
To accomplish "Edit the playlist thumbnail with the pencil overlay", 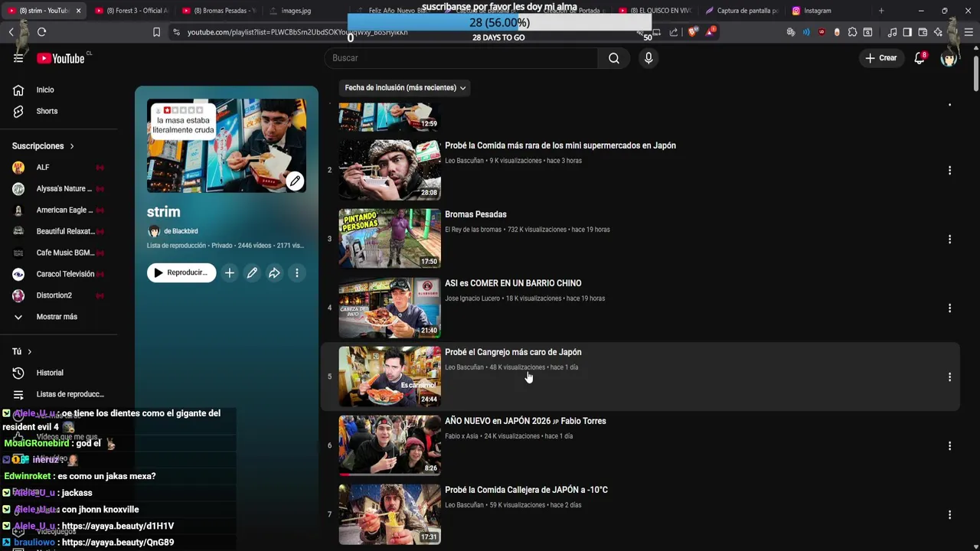I will pyautogui.click(x=295, y=181).
